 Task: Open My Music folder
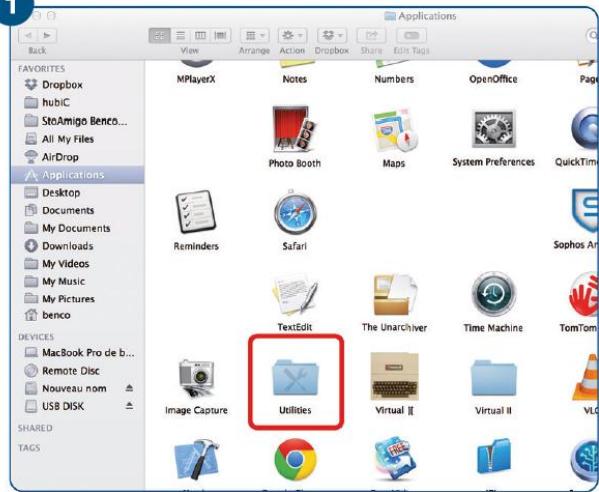78,281
